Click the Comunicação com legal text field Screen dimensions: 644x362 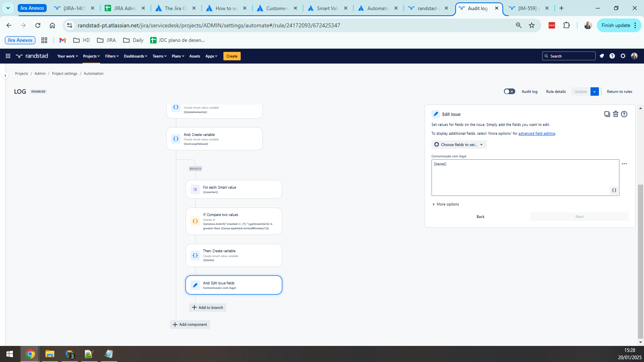[x=525, y=177]
